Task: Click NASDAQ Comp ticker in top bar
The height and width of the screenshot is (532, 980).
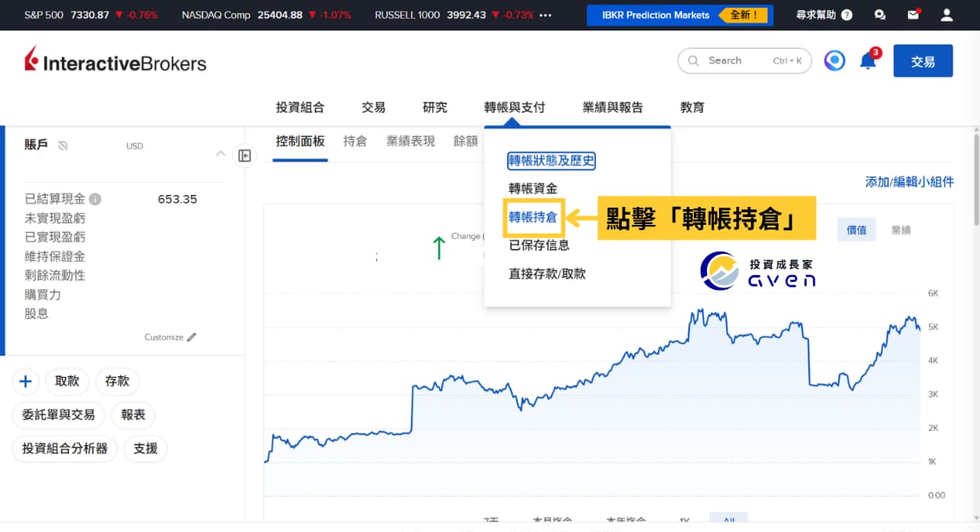Action: click(x=267, y=15)
